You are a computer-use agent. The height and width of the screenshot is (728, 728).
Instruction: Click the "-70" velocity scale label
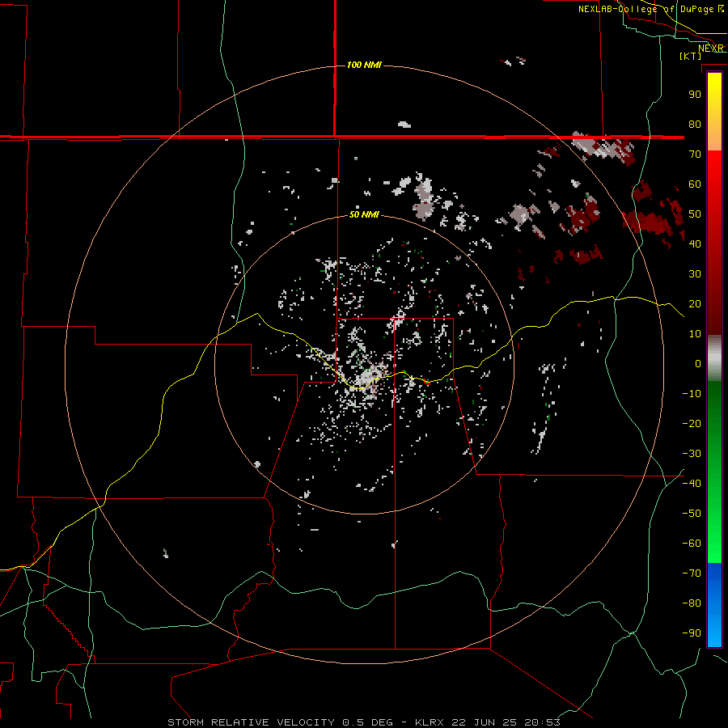[x=692, y=574]
